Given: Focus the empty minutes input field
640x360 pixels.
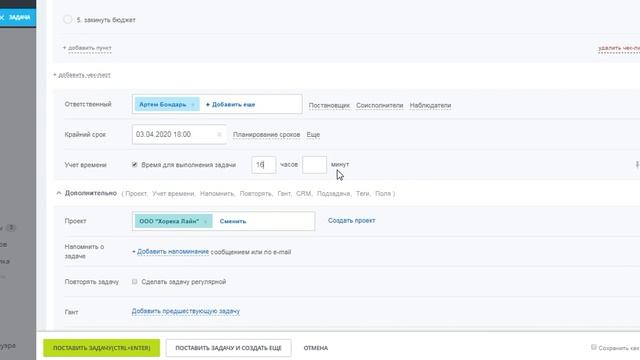Looking at the screenshot, I should click(x=314, y=164).
